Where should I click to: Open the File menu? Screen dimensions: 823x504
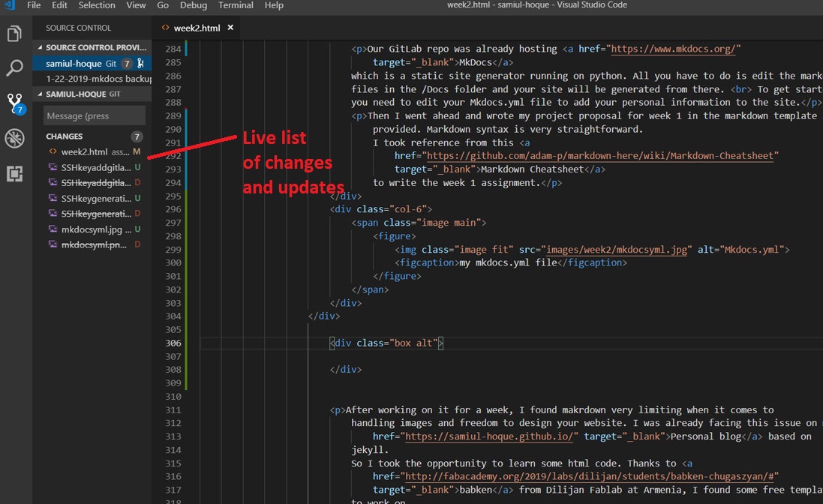coord(34,5)
